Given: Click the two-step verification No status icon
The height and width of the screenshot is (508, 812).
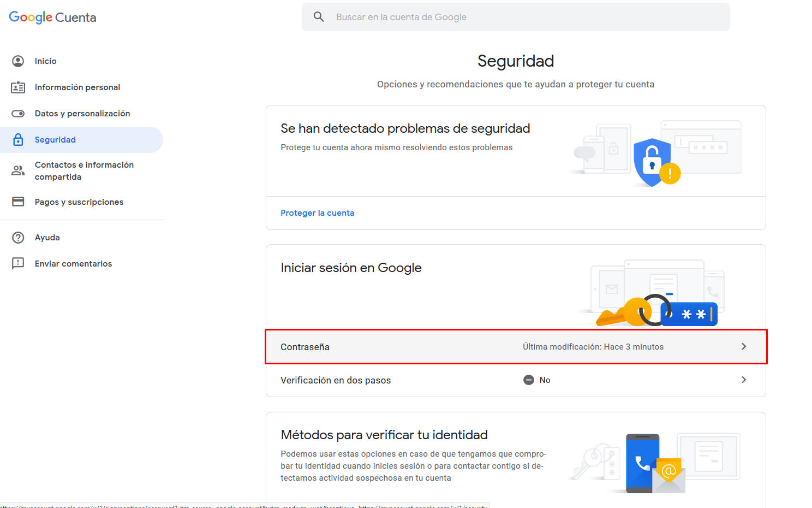Looking at the screenshot, I should [528, 380].
